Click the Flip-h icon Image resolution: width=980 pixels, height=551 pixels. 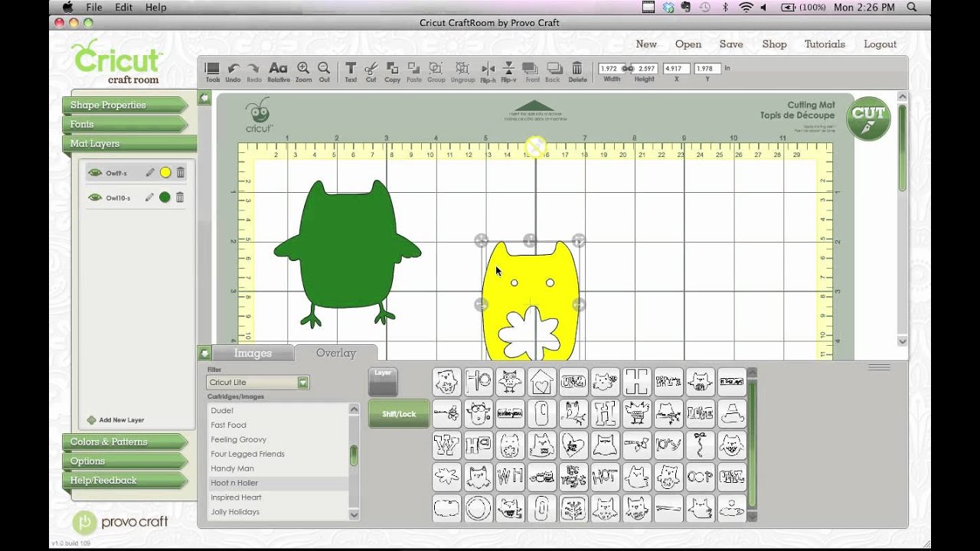tap(488, 70)
